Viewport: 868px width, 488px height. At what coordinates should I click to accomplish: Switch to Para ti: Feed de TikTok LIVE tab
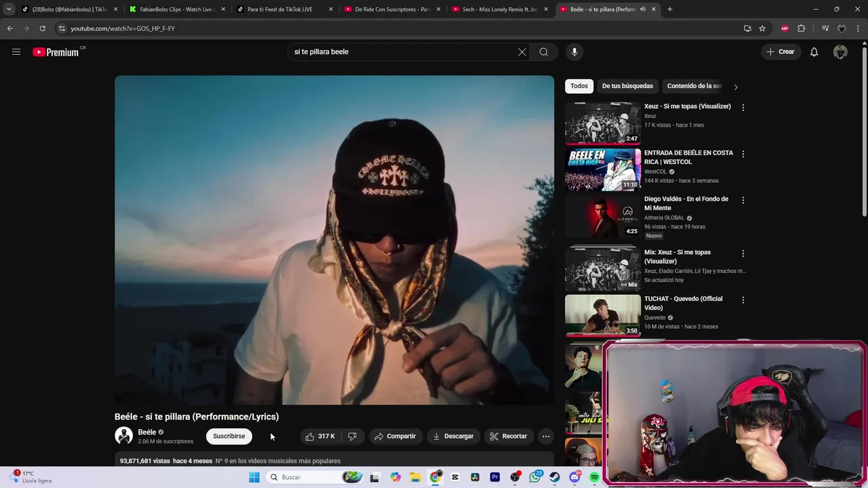coord(283,9)
